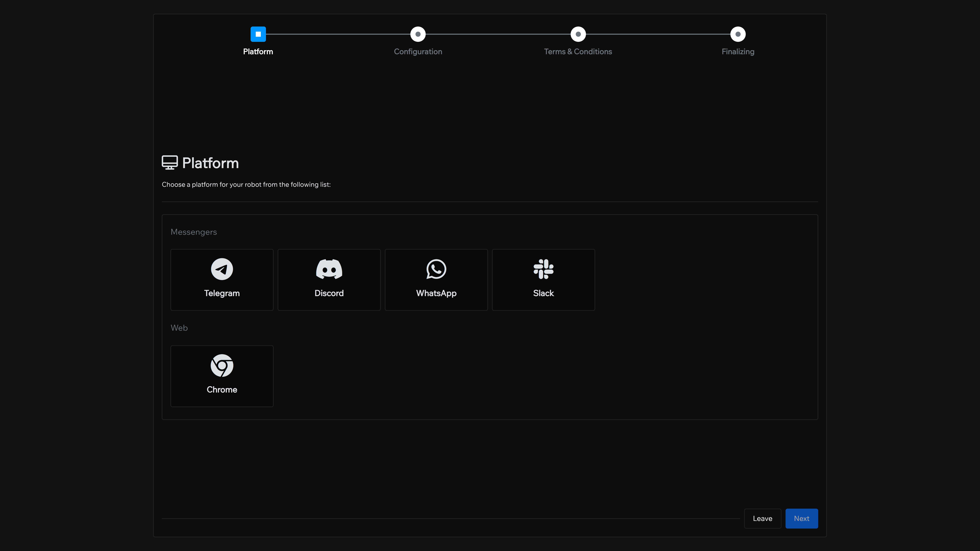Click the Finalizing step label

738,52
